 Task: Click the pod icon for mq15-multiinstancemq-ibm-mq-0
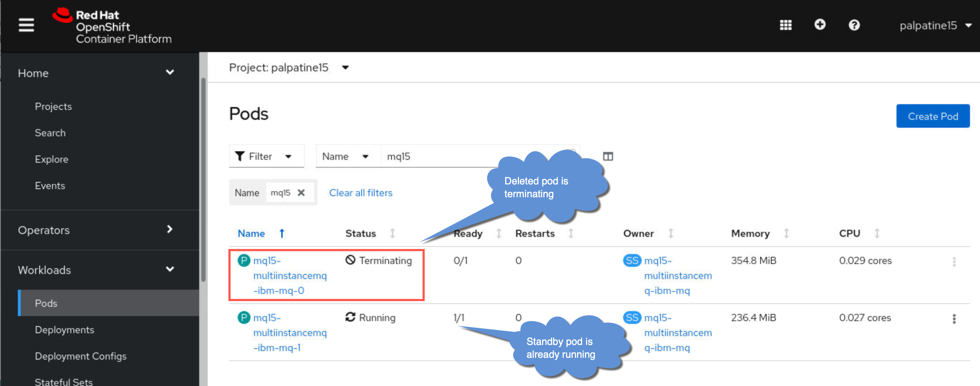pyautogui.click(x=244, y=260)
